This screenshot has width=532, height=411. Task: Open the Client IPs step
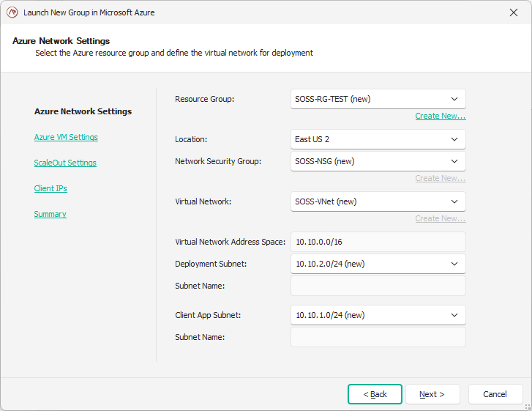pos(50,188)
